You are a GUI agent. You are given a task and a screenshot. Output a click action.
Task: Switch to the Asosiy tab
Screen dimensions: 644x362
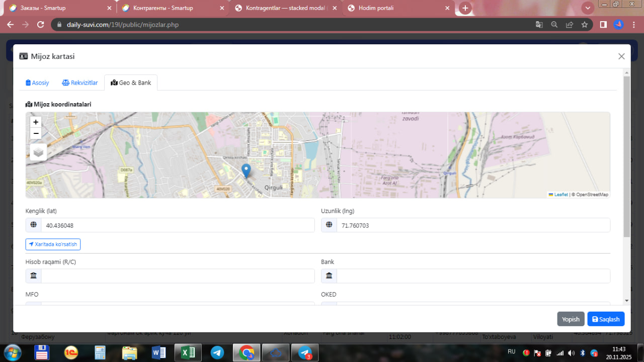pyautogui.click(x=38, y=83)
